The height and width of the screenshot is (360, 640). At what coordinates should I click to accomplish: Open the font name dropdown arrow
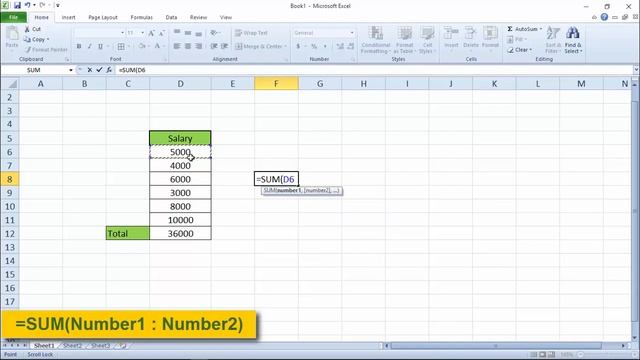click(122, 33)
